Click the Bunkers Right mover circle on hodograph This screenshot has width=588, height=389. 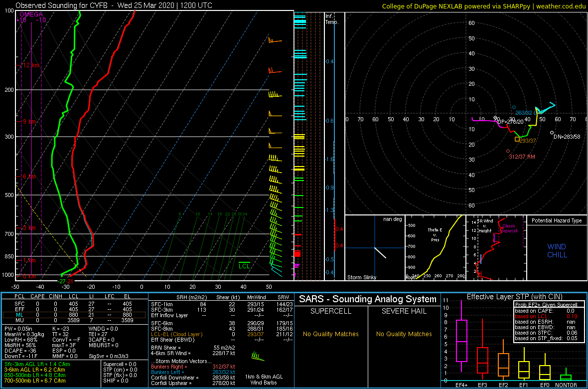[508, 151]
